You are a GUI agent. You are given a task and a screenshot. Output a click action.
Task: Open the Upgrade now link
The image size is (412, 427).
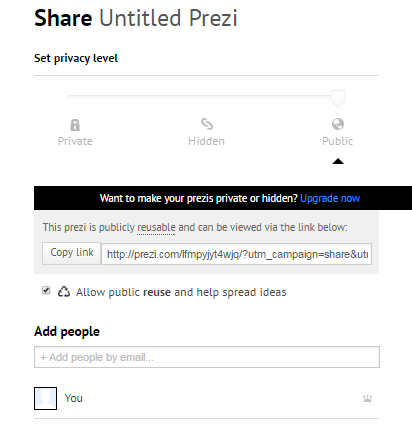click(x=330, y=198)
